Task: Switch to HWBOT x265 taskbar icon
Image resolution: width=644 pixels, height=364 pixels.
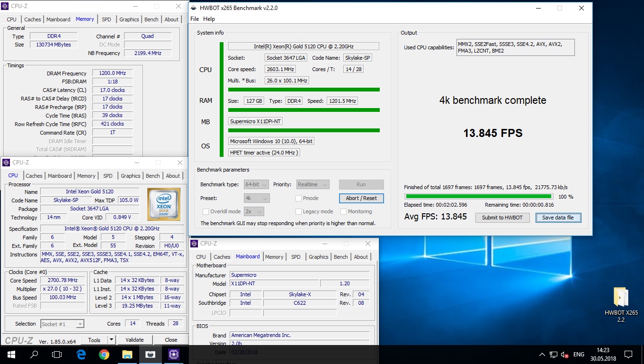Action: (x=150, y=355)
